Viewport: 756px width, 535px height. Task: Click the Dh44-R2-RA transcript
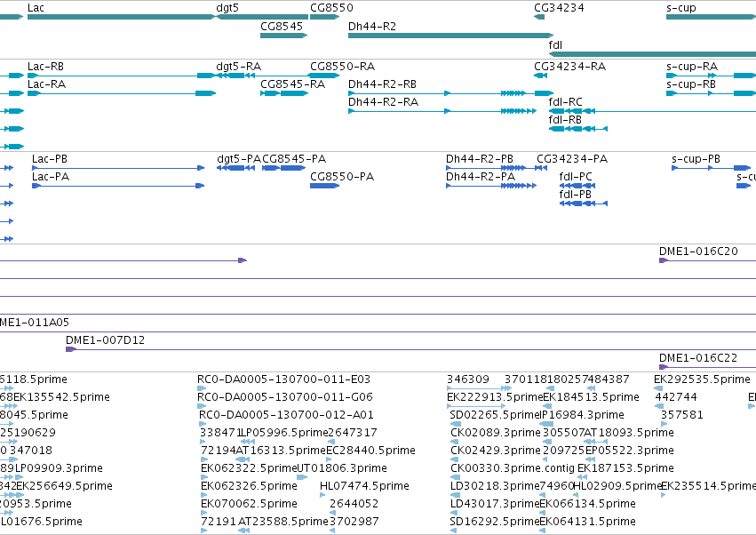(442, 111)
